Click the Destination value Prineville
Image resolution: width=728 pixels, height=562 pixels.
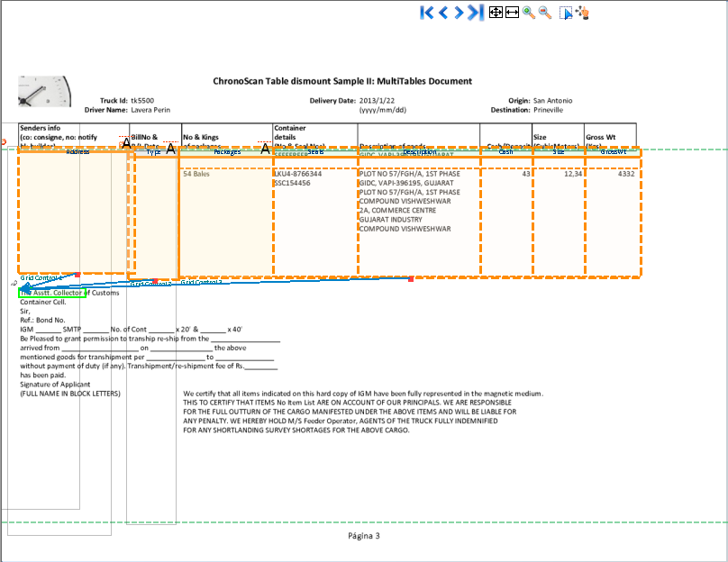[549, 110]
